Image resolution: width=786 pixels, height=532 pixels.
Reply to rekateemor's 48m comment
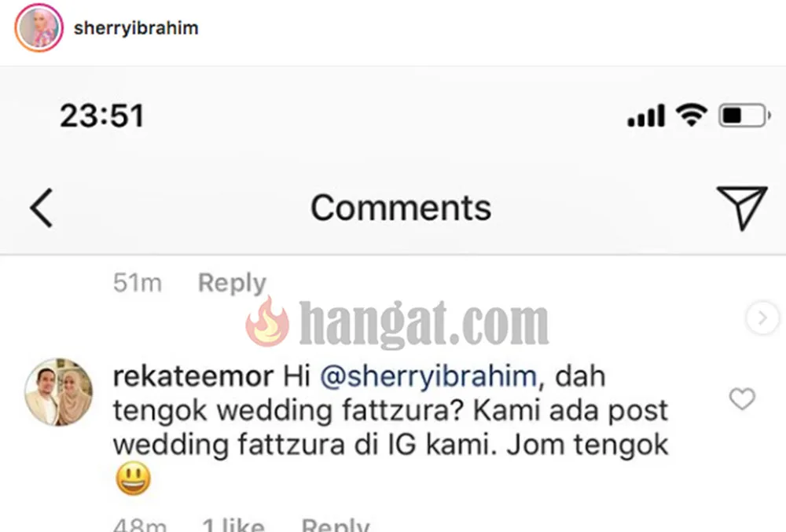point(335,524)
